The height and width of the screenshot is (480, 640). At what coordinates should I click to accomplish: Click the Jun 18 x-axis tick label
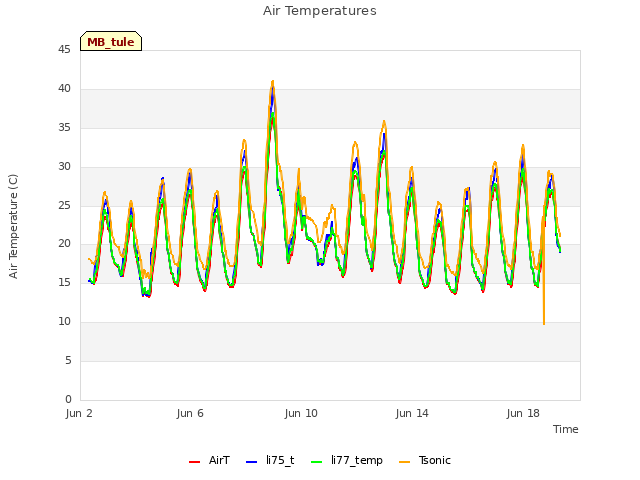tap(523, 413)
